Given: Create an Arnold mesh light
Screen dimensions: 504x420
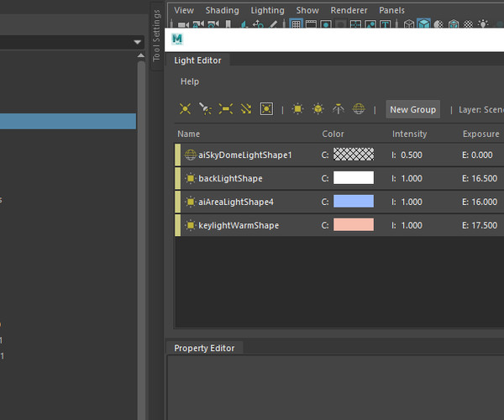Looking at the screenshot, I should point(318,109).
